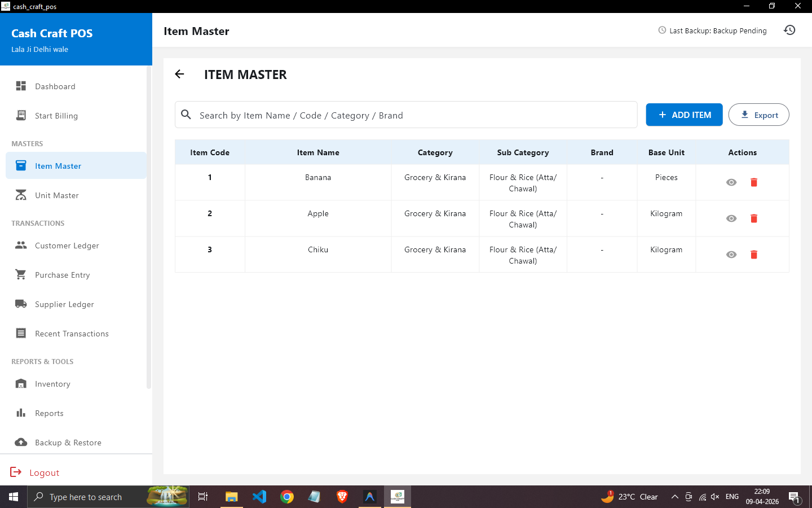The image size is (812, 508).
Task: Open Google Chrome from taskbar
Action: [287, 497]
